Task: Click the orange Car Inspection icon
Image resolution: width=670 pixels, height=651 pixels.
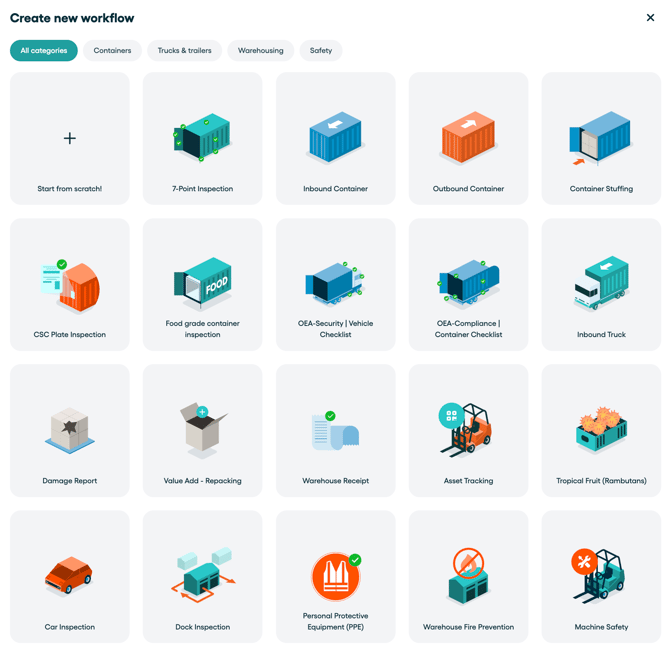Action: click(69, 576)
